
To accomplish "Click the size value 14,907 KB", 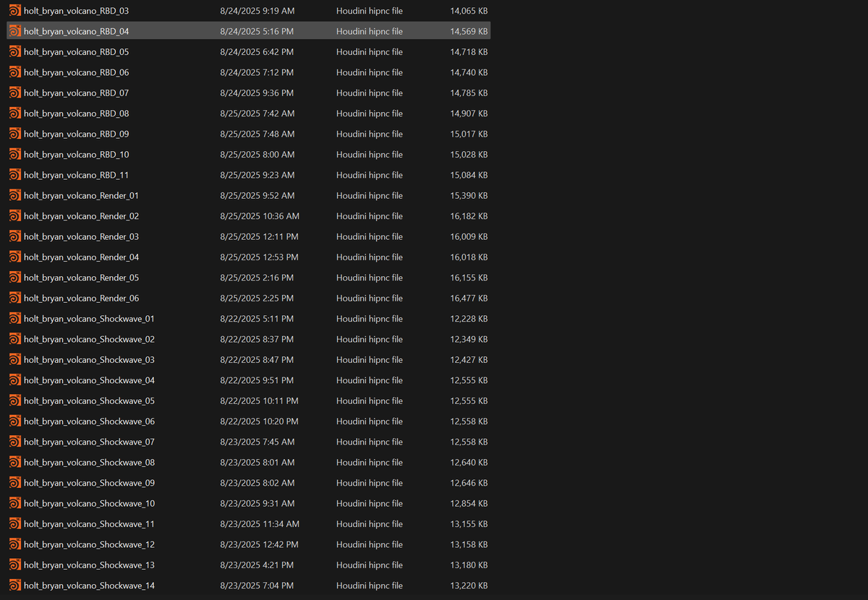I will [x=469, y=113].
